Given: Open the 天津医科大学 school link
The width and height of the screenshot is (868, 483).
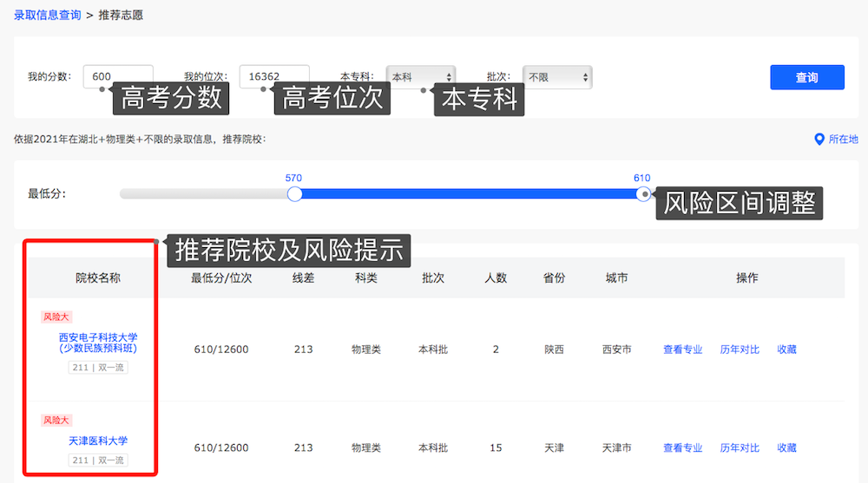Looking at the screenshot, I should [98, 441].
